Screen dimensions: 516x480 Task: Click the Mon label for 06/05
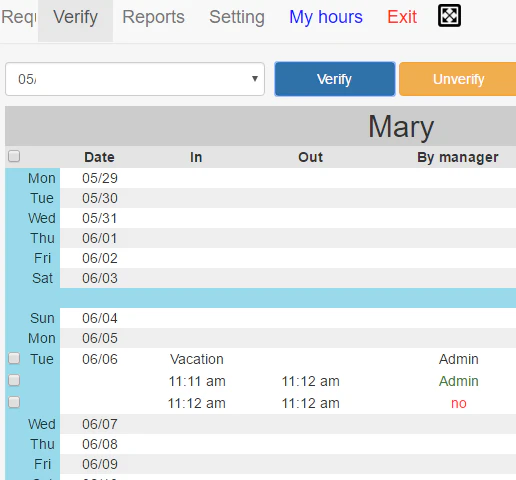point(42,338)
